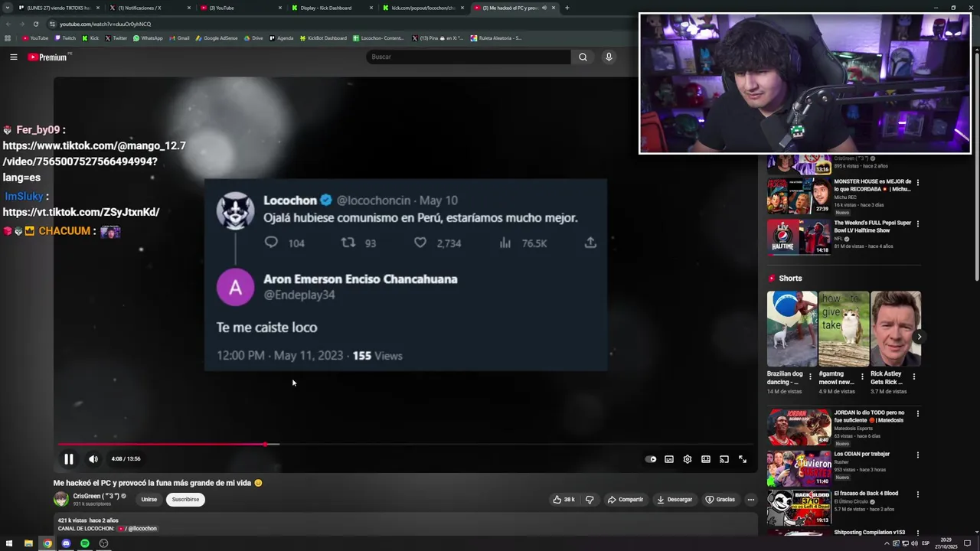Open the Twitch bookmark
980x551 pixels.
click(x=65, y=38)
